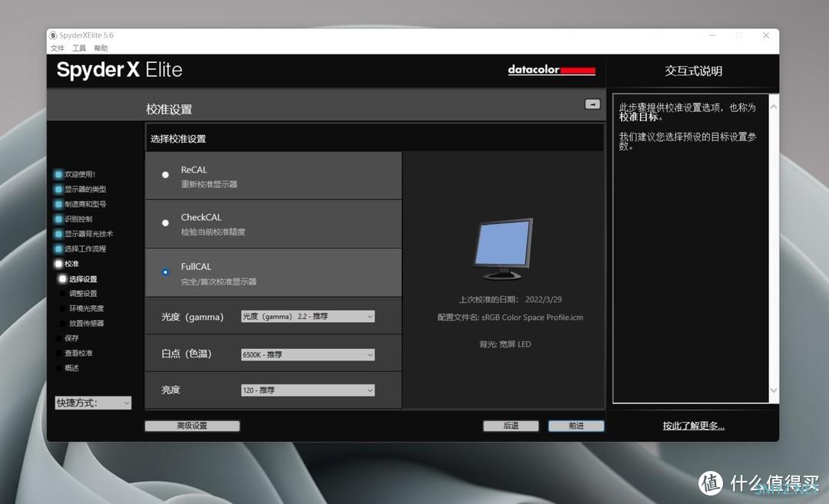The height and width of the screenshot is (504, 829).
Task: Close the SpyderXElite window
Action: 766,35
